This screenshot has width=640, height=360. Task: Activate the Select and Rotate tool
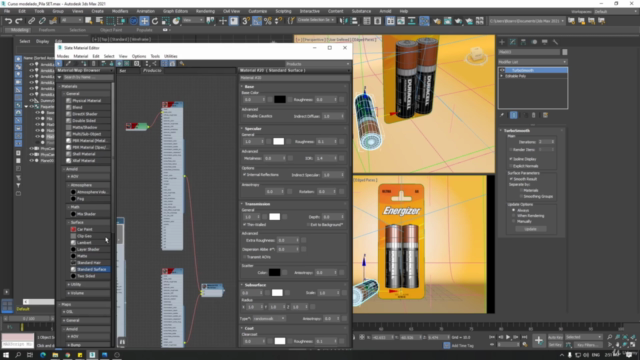[155, 21]
